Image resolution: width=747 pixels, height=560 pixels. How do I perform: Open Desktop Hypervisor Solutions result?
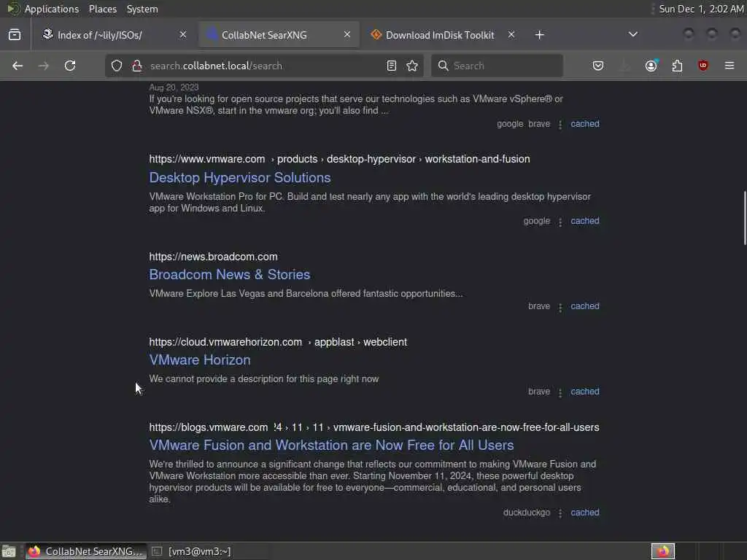click(239, 178)
